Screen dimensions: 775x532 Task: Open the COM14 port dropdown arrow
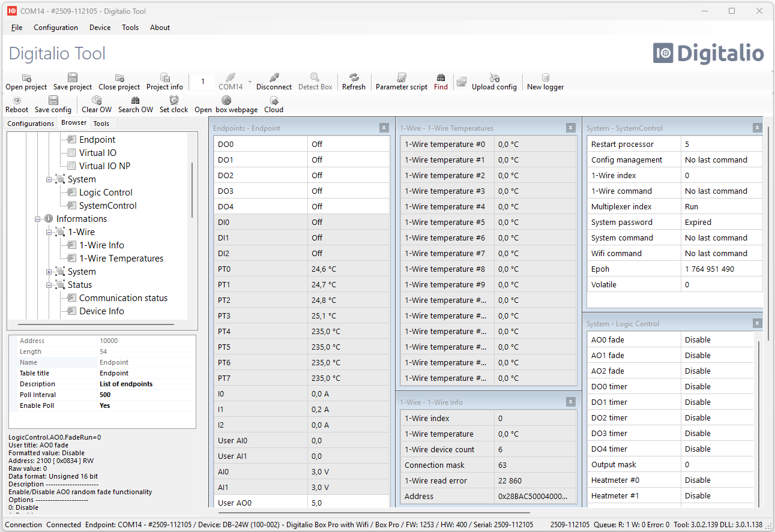(x=250, y=82)
